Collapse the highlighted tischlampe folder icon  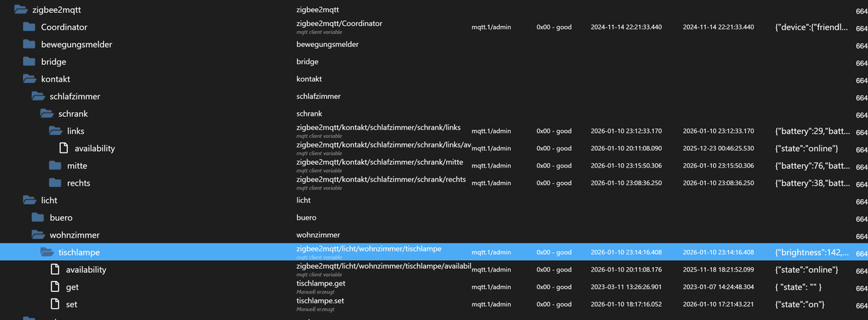tap(47, 252)
